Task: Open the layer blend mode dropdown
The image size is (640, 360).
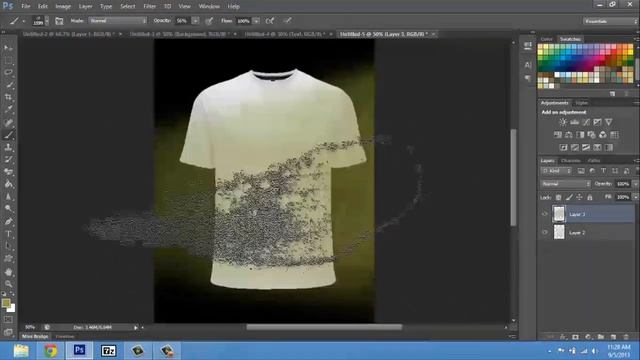Action: [x=566, y=184]
